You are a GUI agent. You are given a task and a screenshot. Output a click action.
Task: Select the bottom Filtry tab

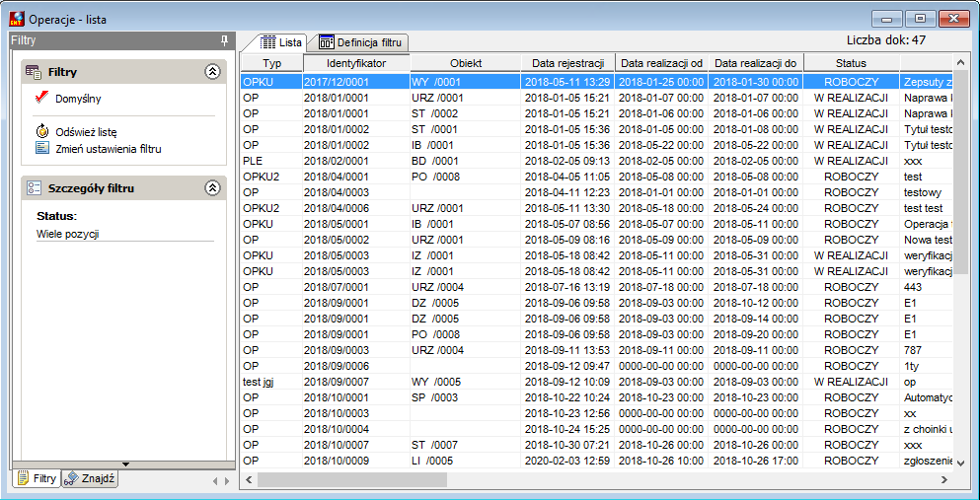click(x=37, y=478)
